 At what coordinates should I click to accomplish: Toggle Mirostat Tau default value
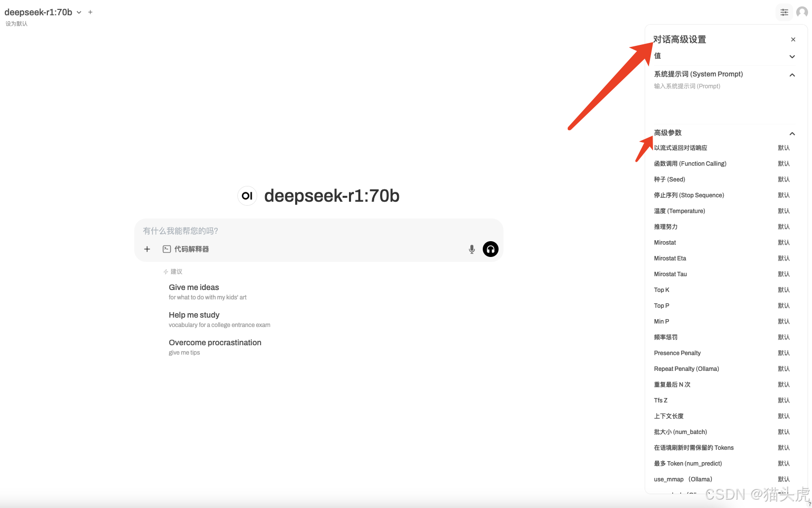[x=784, y=274]
